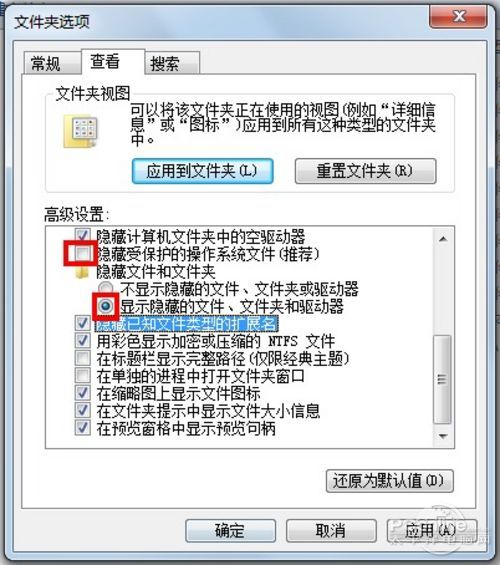Screen dimensions: 500x565
Task: Check 隐藏受保护的操作系统文件 checkbox
Action: coord(82,254)
